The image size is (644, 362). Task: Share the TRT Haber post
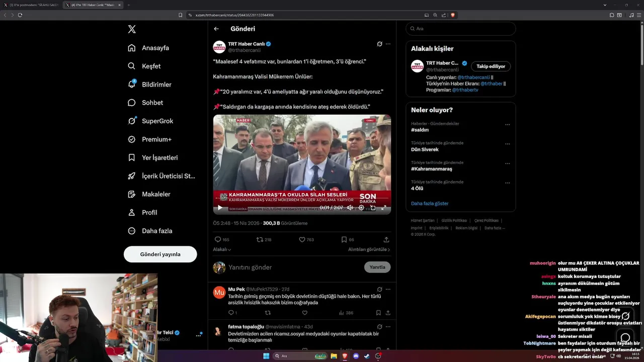pos(386,240)
